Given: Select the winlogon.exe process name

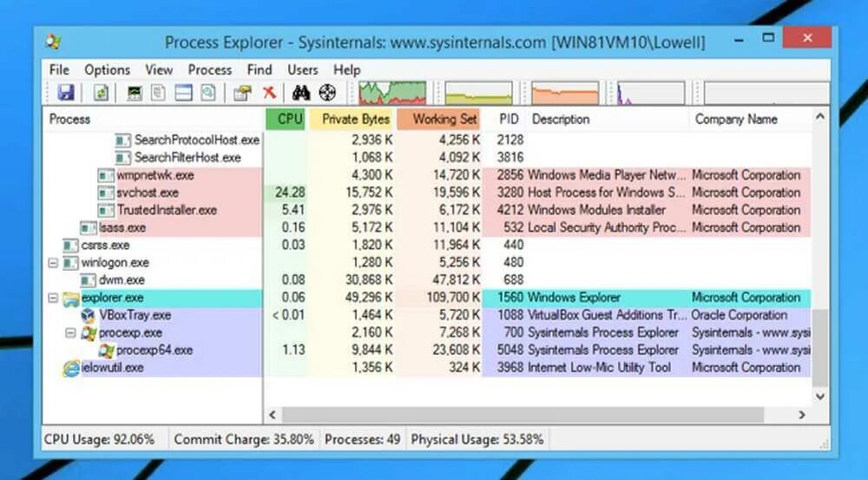Looking at the screenshot, I should (x=115, y=262).
